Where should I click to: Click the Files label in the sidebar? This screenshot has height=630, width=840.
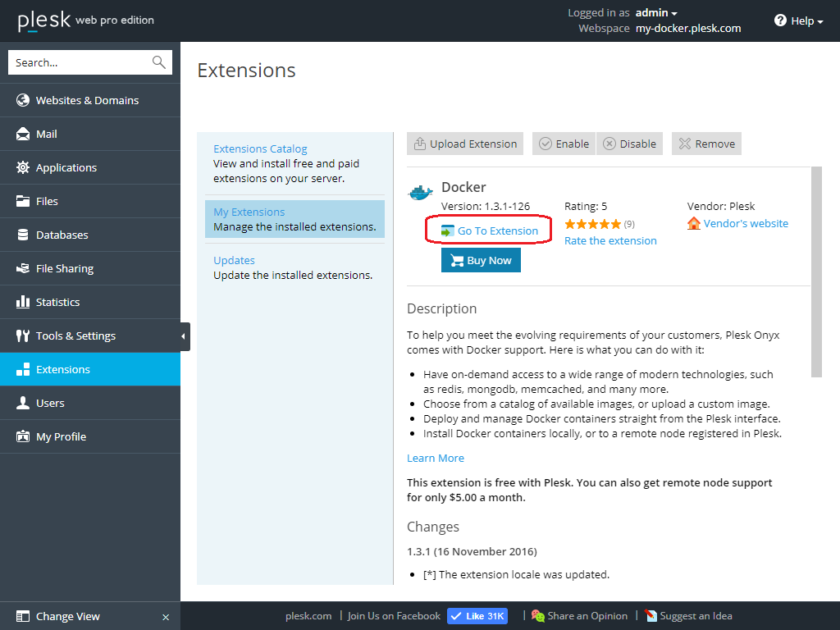[x=47, y=202]
